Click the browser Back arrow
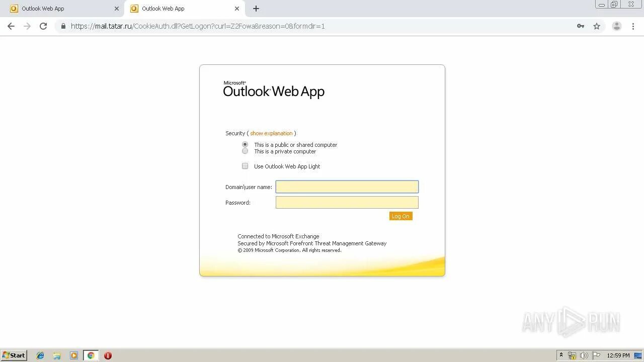 [x=11, y=26]
